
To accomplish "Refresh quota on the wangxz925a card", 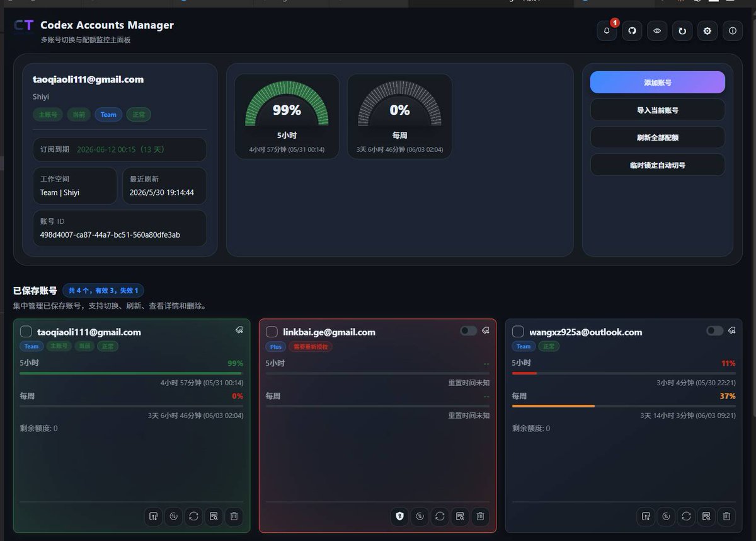I will pos(686,516).
